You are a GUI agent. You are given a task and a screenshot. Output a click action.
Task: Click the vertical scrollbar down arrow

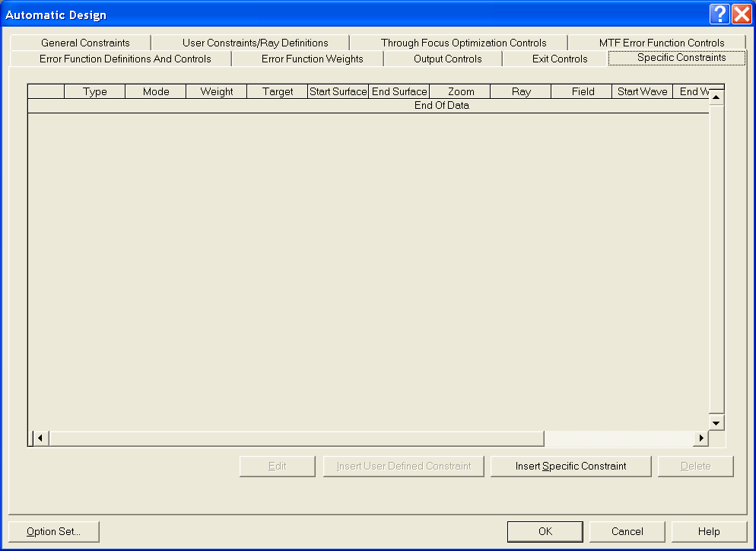pos(716,422)
